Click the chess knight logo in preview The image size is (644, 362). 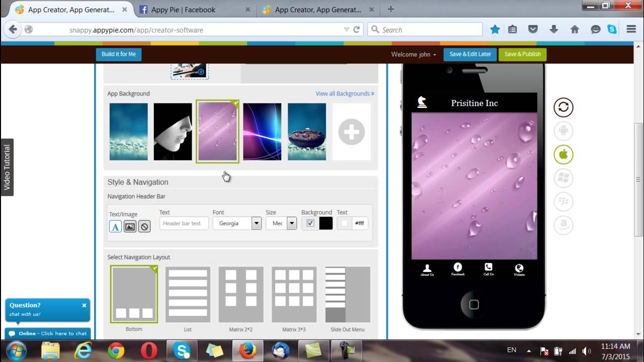click(422, 102)
